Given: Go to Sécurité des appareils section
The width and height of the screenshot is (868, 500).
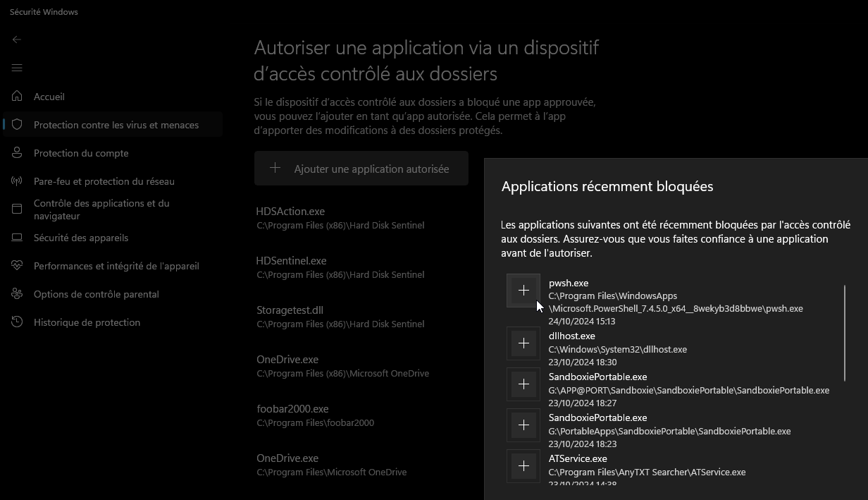Looking at the screenshot, I should click(81, 238).
